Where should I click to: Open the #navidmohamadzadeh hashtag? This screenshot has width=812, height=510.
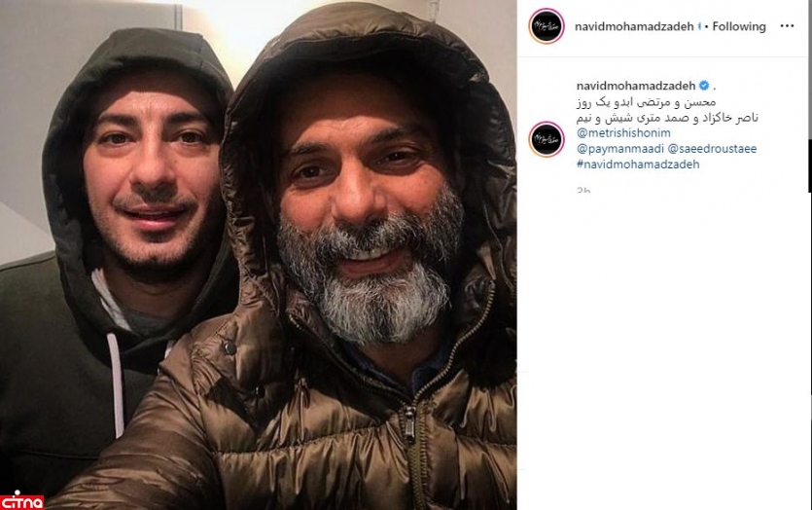tap(638, 164)
